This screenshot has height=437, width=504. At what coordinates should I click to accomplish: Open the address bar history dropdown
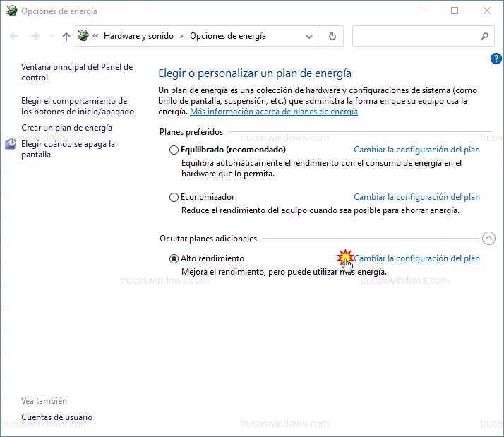[x=309, y=36]
